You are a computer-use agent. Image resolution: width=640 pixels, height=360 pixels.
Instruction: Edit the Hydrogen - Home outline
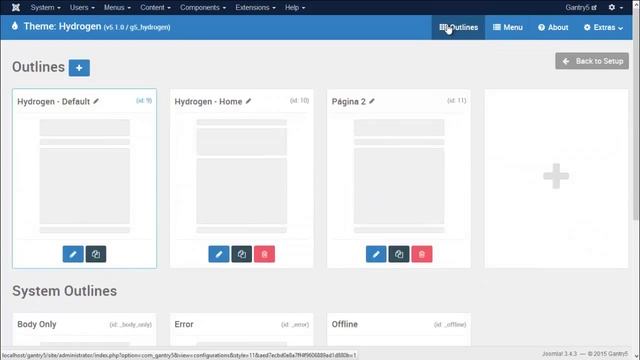click(219, 254)
